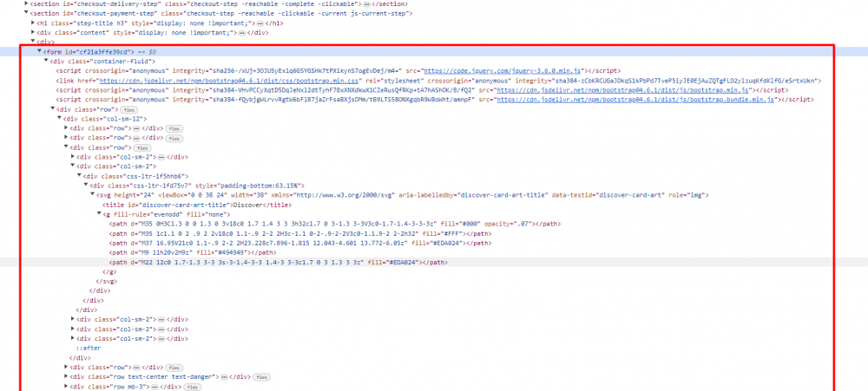Click the closing </svg> tag
Viewport: 868px width, 391px height.
(x=105, y=281)
